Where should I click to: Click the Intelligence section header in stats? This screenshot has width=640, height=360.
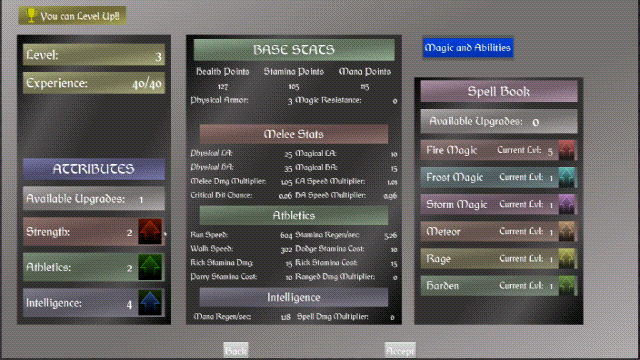pos(294,297)
